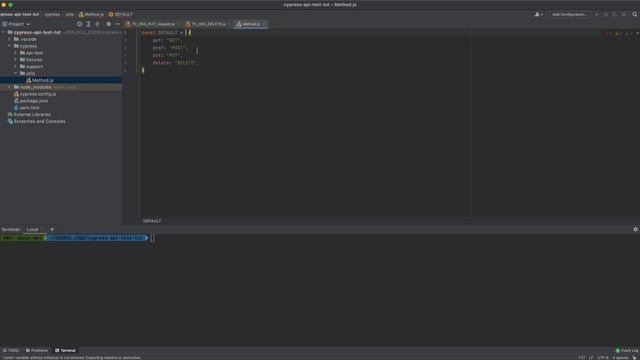Open the Project view dropdown
Screen dimensions: 640x360
[16, 24]
